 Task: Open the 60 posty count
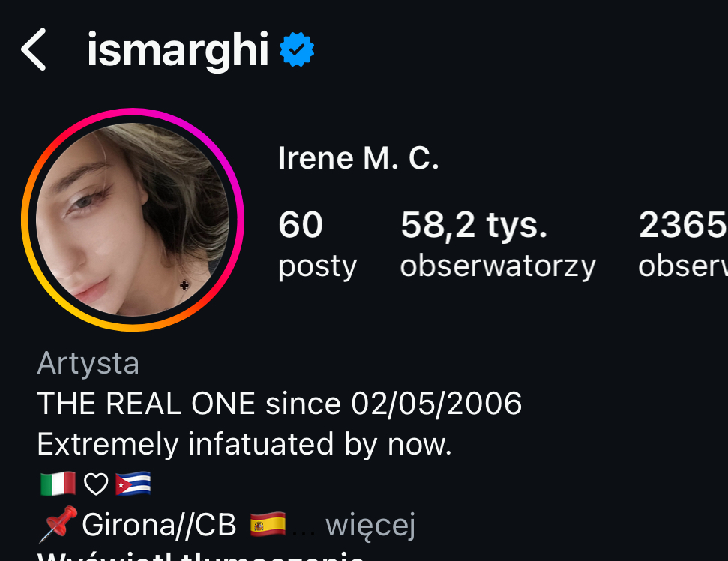[318, 244]
